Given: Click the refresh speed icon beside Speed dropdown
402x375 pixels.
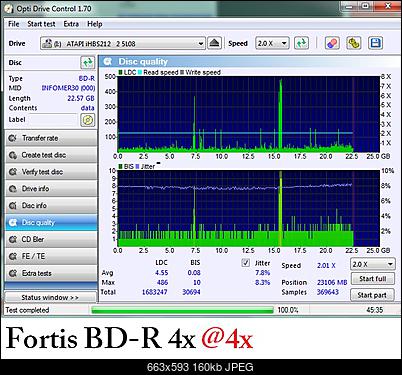Looking at the screenshot, I should point(301,43).
